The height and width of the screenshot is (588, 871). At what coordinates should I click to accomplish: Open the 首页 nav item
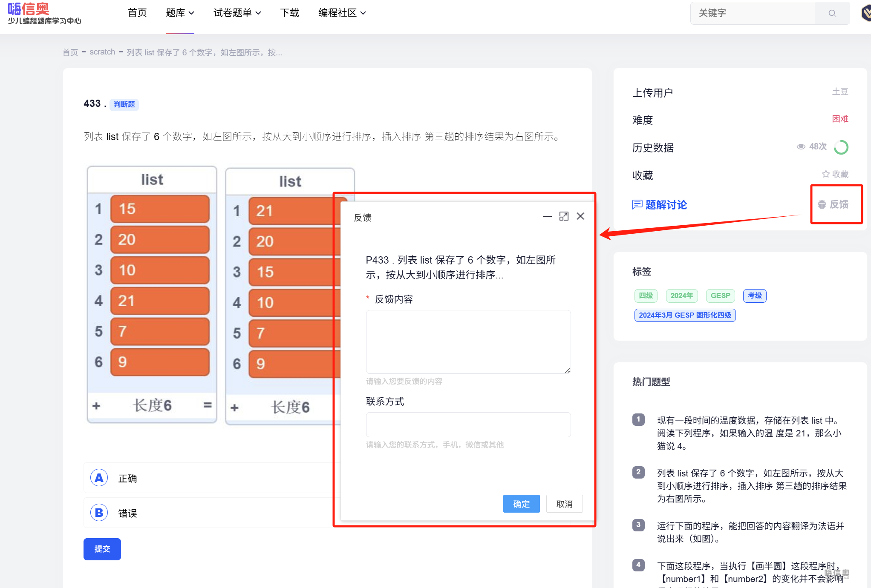click(137, 13)
